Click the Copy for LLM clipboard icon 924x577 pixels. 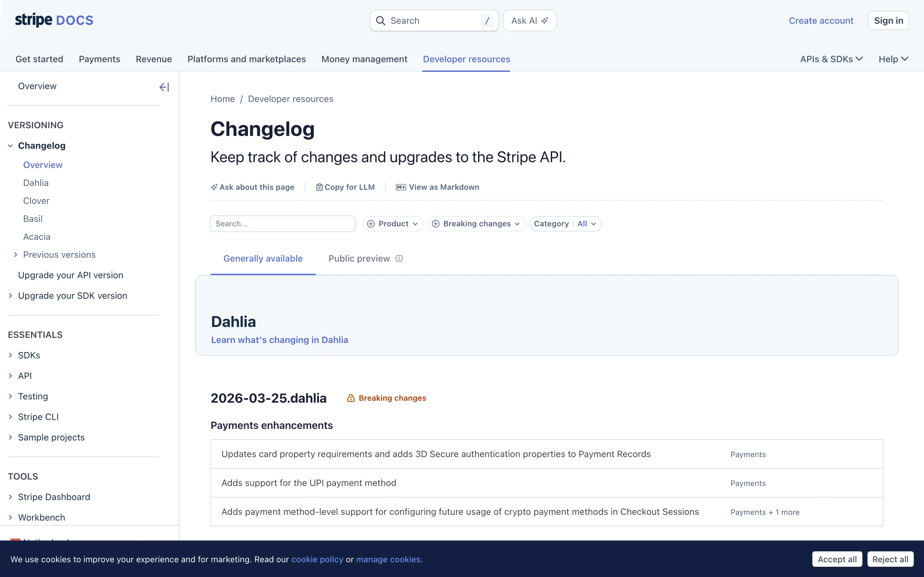320,187
